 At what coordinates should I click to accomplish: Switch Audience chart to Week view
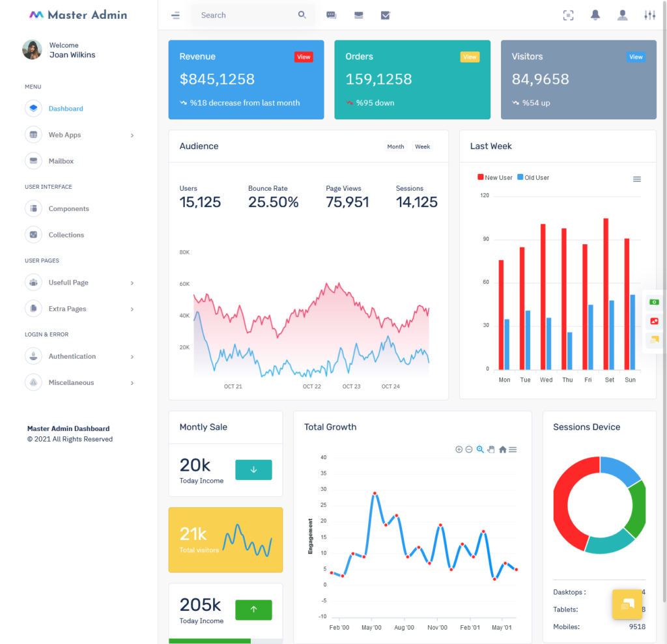[422, 147]
